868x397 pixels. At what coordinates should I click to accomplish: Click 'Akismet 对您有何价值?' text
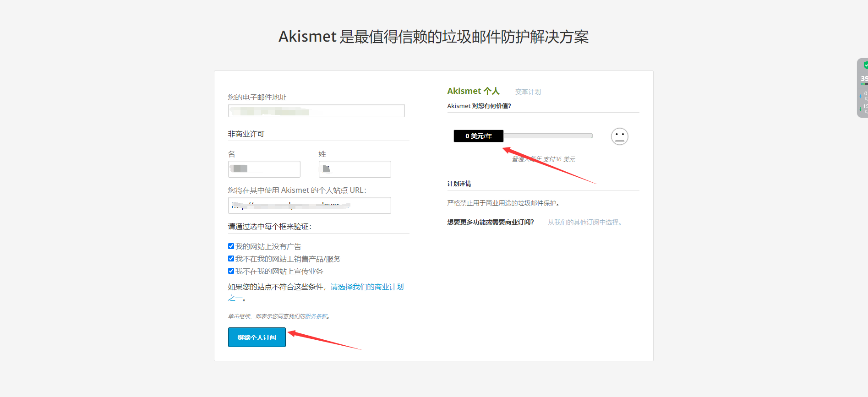[x=479, y=106]
